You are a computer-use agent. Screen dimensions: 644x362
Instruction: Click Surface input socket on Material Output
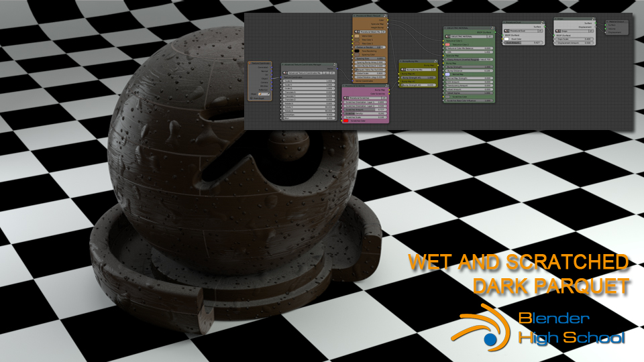(x=605, y=25)
